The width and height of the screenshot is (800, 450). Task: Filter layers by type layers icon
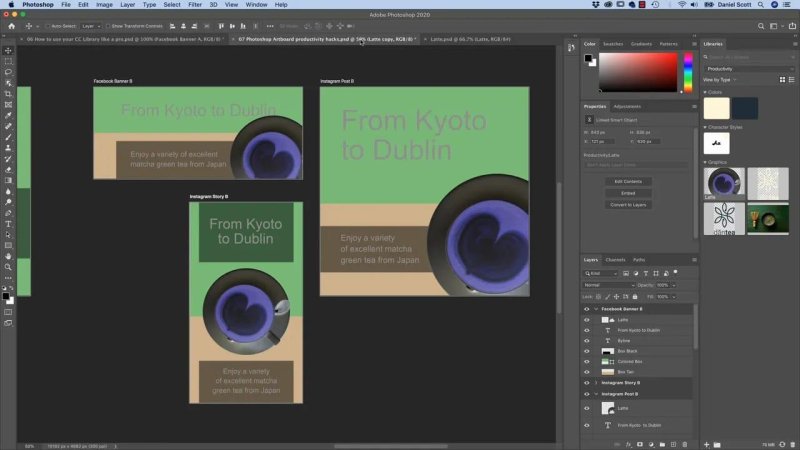coord(646,273)
